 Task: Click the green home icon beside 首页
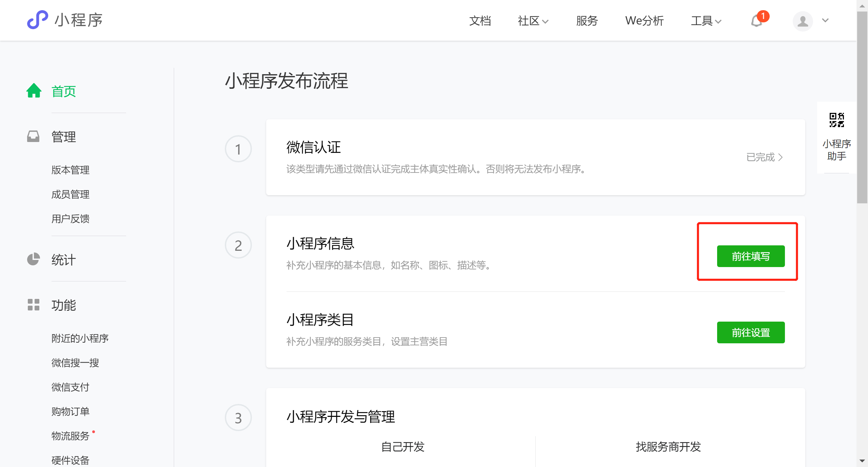tap(34, 91)
